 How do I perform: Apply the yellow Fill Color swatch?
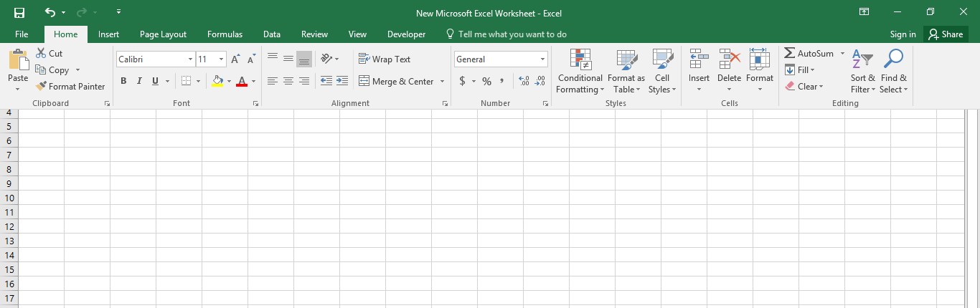(x=218, y=81)
